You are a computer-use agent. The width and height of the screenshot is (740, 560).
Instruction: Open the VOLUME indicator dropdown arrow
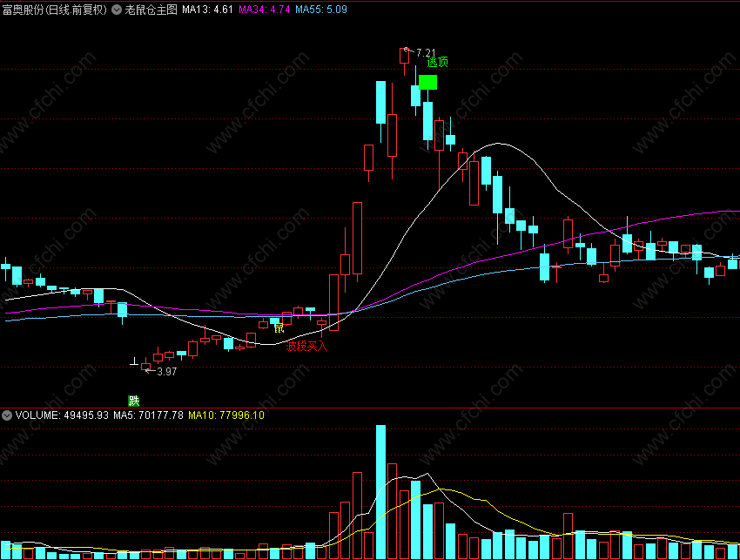(7, 415)
